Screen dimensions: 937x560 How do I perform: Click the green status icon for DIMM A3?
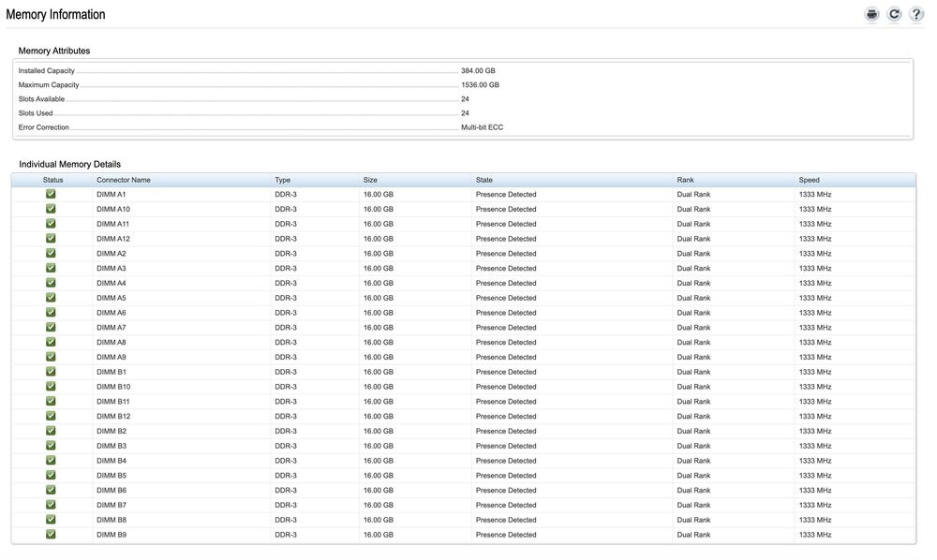pos(51,268)
